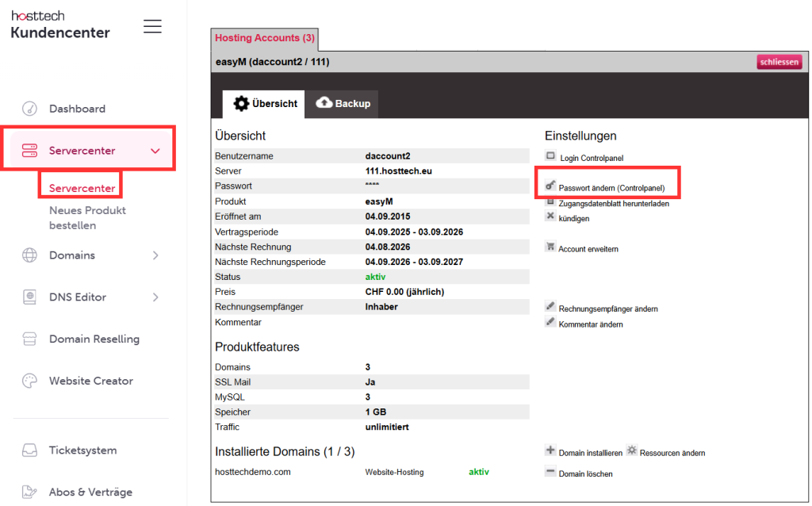Click the kündigen X icon

click(551, 217)
